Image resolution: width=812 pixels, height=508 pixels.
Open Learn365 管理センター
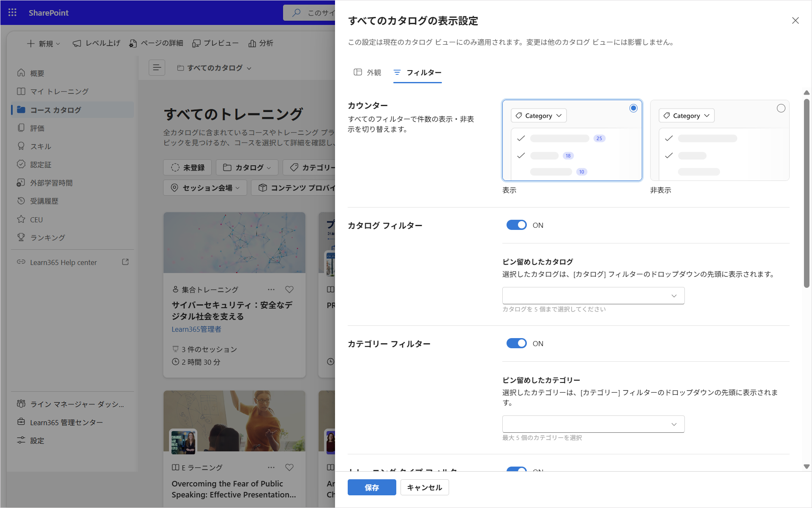click(x=73, y=422)
